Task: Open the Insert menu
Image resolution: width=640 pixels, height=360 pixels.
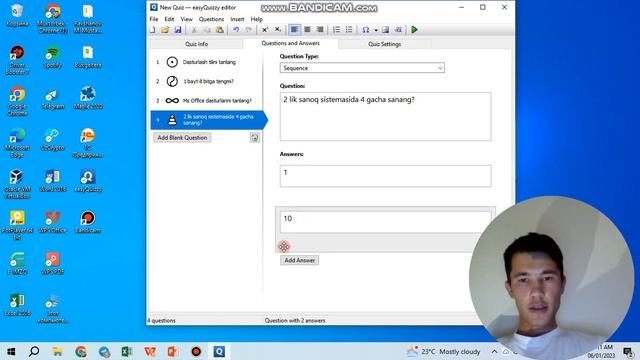Action: point(237,19)
